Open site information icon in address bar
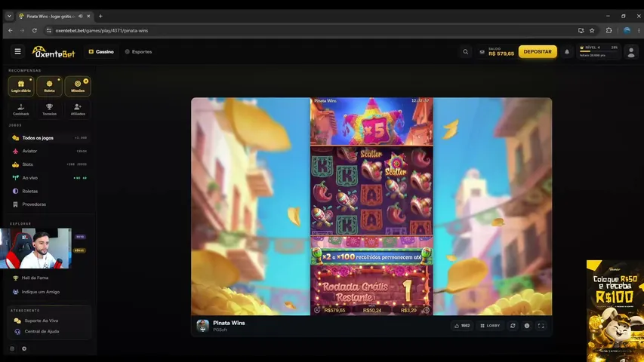The image size is (644, 362). [49, 30]
